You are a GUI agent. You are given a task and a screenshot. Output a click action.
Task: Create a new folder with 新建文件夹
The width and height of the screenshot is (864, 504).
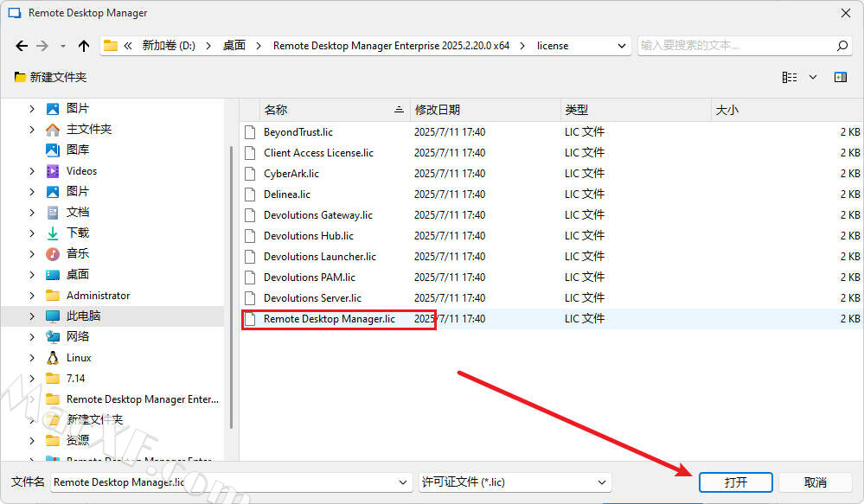pos(51,77)
